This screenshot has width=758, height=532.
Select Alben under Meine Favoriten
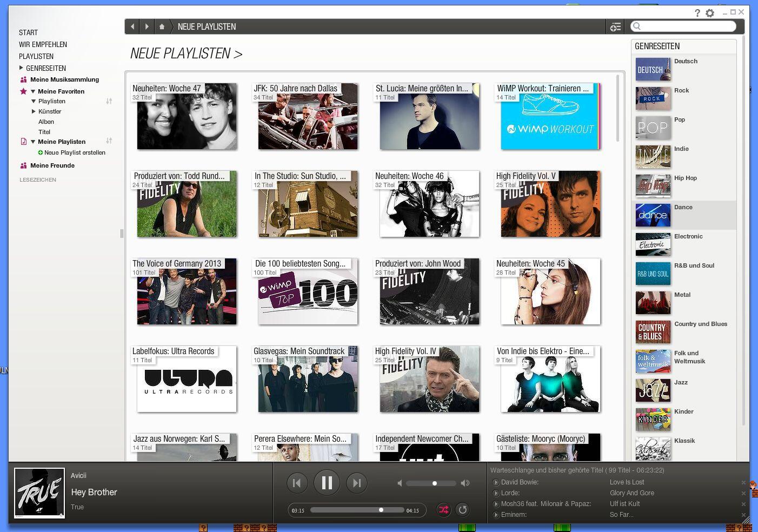46,122
